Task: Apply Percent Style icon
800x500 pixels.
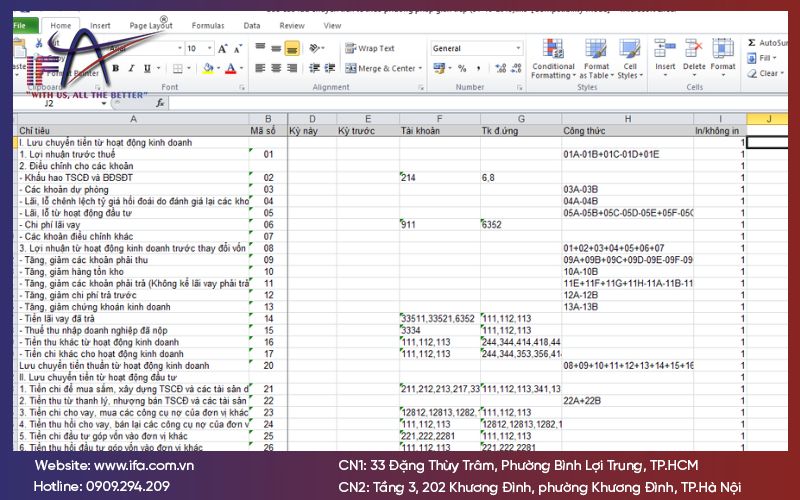Action: pyautogui.click(x=462, y=68)
